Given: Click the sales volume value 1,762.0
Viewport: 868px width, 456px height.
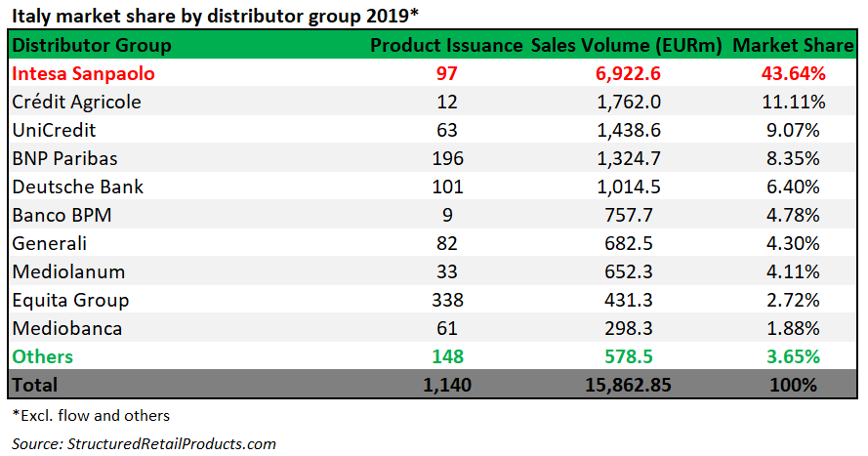Looking at the screenshot, I should tap(629, 102).
